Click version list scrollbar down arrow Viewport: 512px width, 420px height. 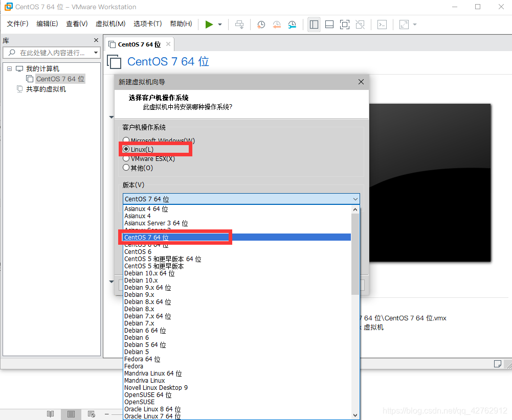pyautogui.click(x=355, y=415)
